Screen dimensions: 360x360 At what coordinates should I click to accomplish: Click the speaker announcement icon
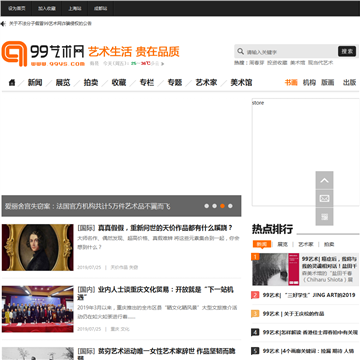3,24
